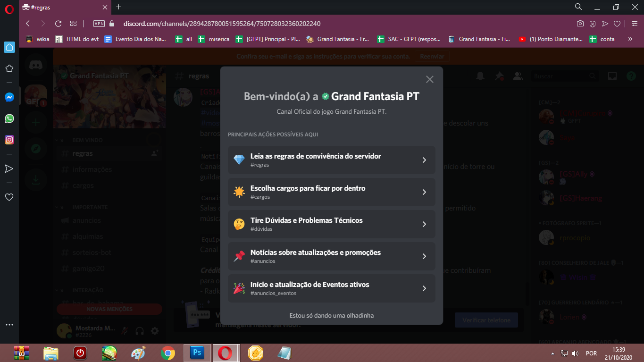
Task: Open Instagram in Opera sidebar
Action: 9,140
